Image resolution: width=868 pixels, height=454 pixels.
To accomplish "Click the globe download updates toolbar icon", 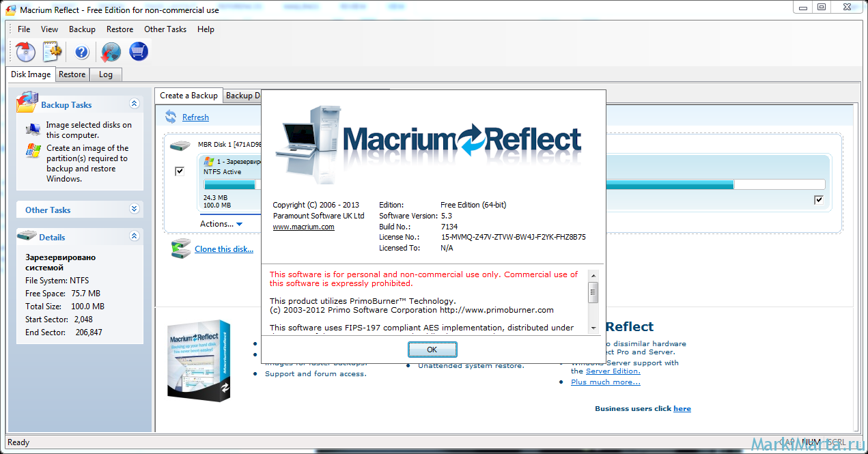I will 111,52.
